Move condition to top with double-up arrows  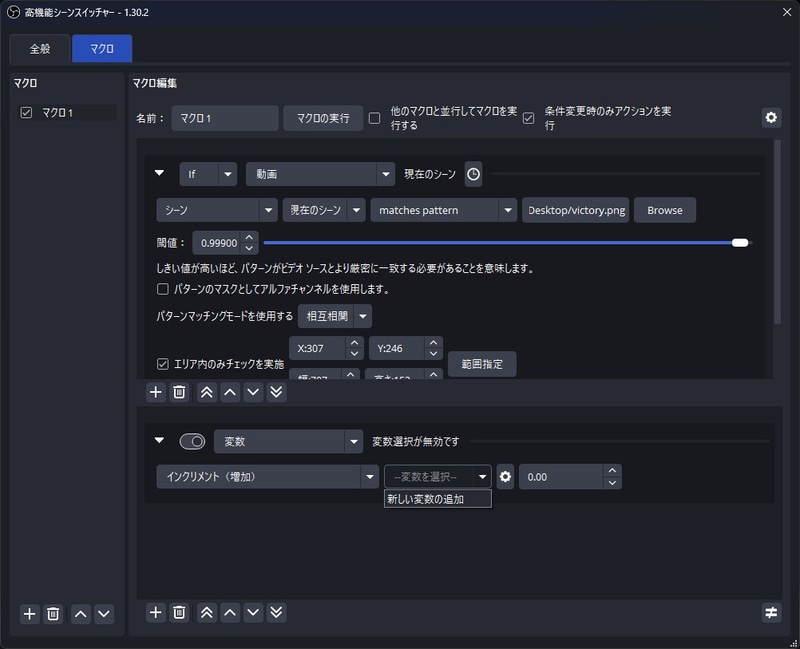click(x=207, y=392)
